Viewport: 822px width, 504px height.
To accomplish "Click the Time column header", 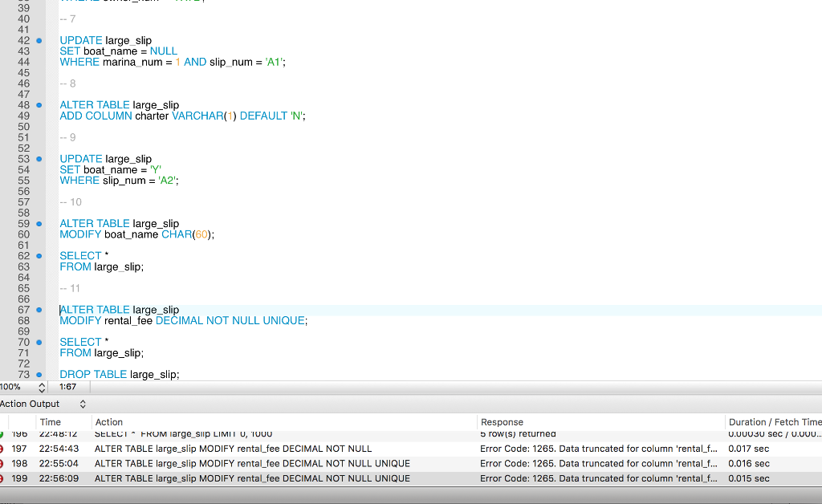I will tap(51, 422).
